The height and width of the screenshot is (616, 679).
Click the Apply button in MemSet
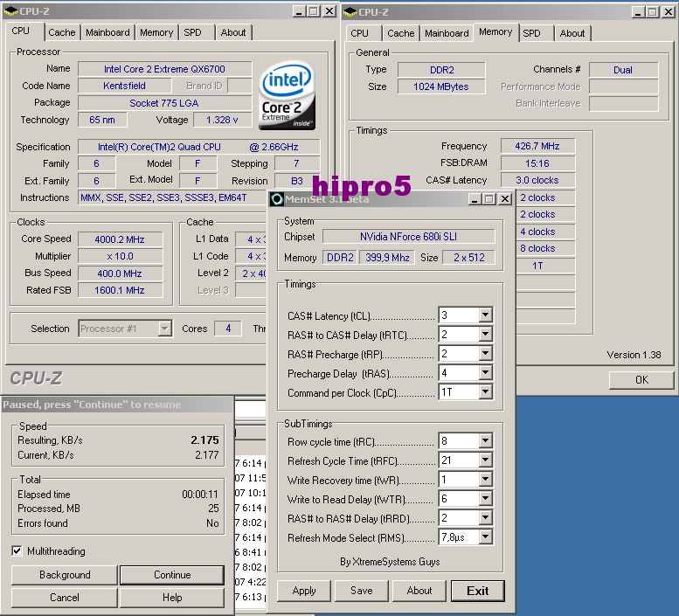point(304,591)
